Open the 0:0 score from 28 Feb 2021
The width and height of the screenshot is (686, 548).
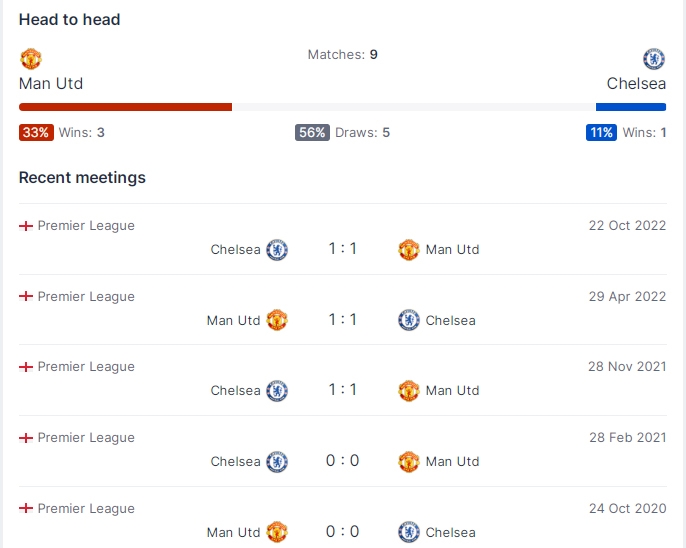[343, 461]
